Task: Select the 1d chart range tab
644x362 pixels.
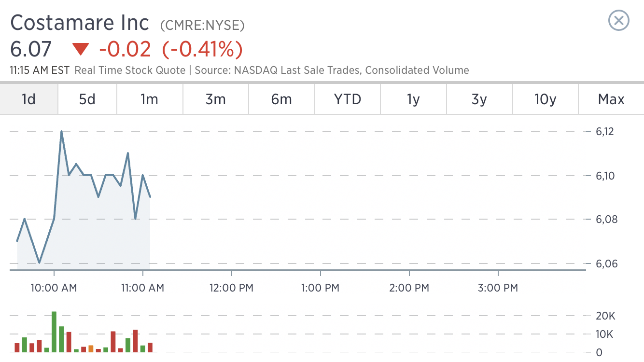Action: pyautogui.click(x=29, y=99)
